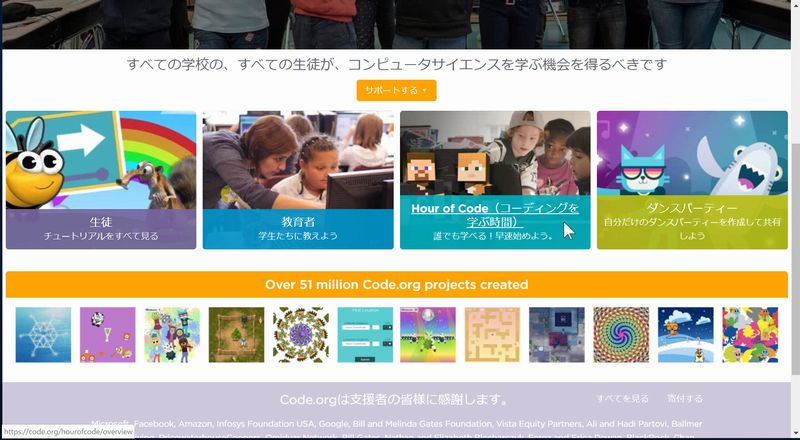This screenshot has height=440, width=800.
Task: Open the teal form app project thumbnail
Action: pyautogui.click(x=364, y=334)
